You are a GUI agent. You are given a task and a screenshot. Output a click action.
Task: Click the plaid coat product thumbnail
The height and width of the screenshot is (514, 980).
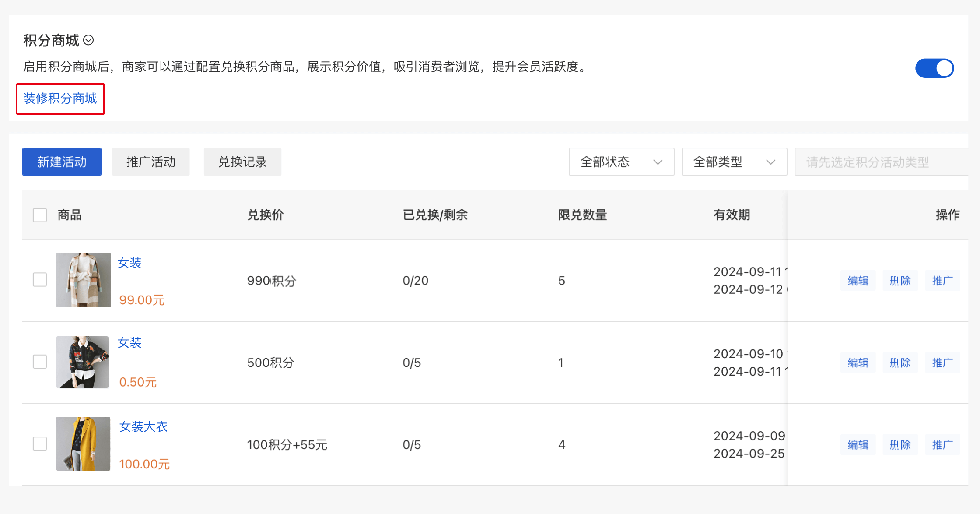pos(83,280)
